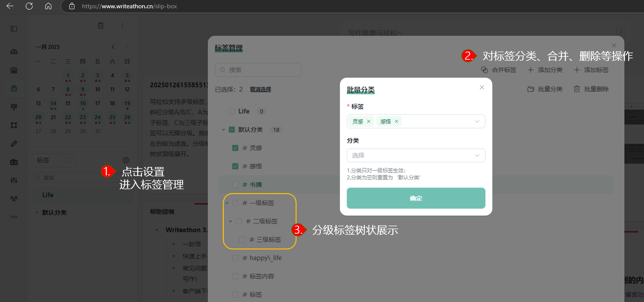Screen dimensions: 644x302
Task: Open the 标签 multi-select dropdown in dialog
Action: click(x=416, y=122)
